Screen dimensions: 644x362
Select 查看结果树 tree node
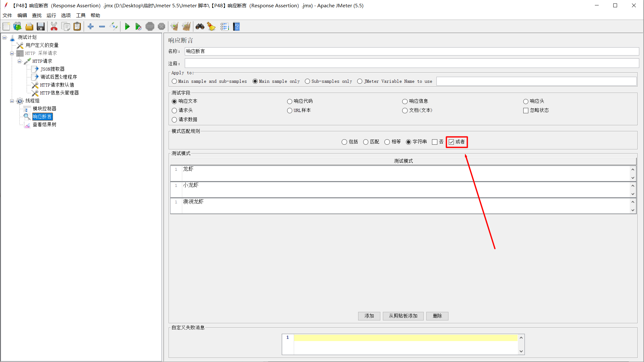click(44, 125)
